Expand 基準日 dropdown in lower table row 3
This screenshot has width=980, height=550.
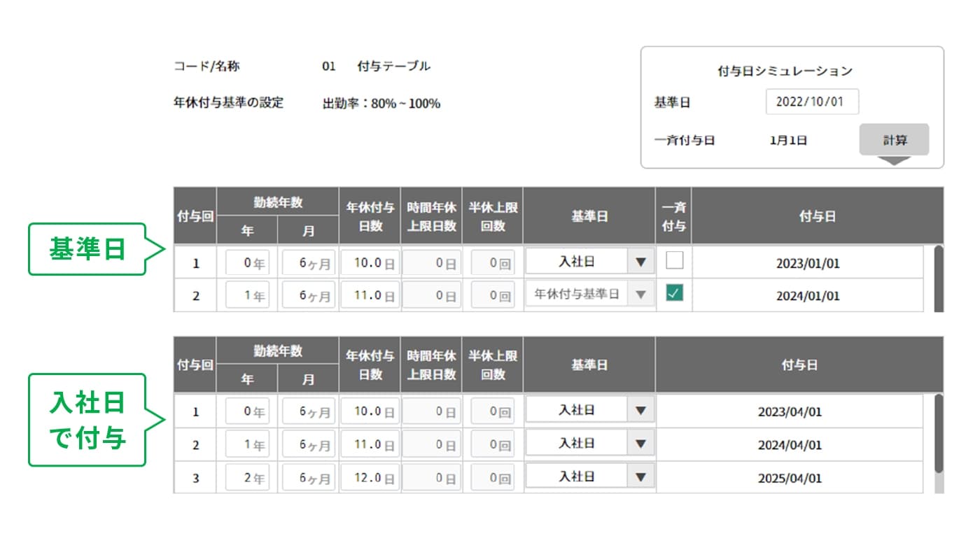590,477
